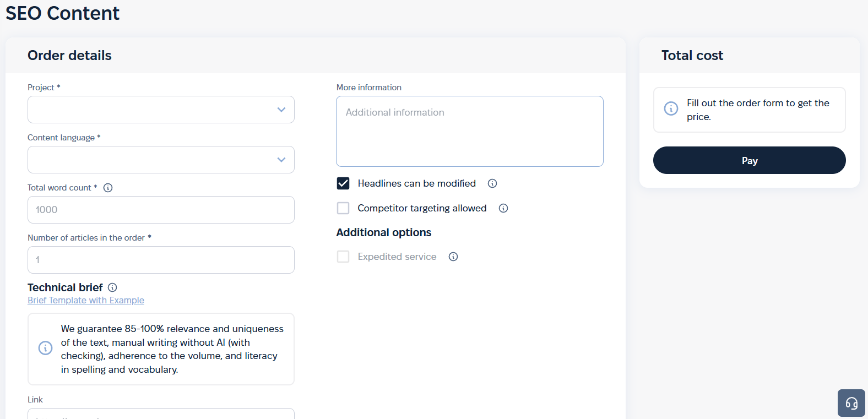The height and width of the screenshot is (419, 868).
Task: Focus the Total word count field
Action: 161,210
